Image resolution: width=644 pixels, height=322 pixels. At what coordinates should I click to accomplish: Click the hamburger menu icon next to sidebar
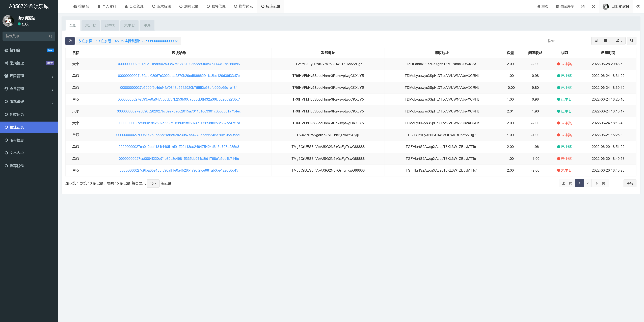click(x=63, y=6)
